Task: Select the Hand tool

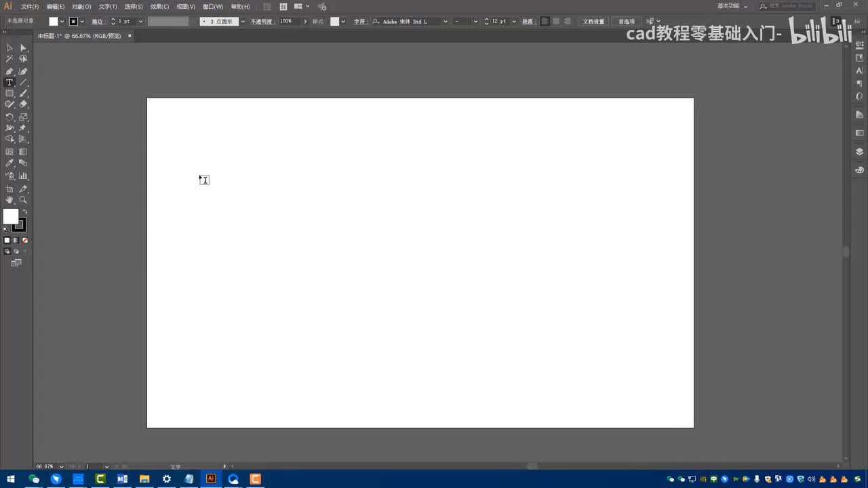Action: pos(9,200)
